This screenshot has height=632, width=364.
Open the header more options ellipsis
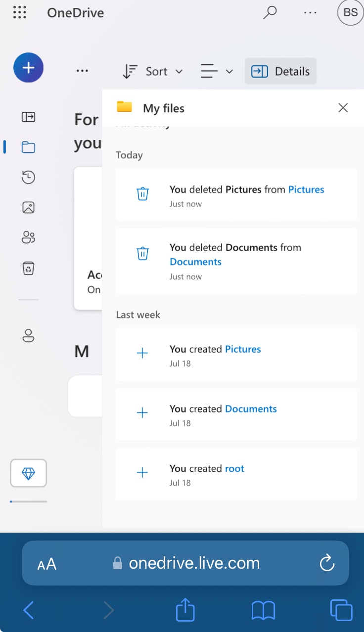(310, 12)
